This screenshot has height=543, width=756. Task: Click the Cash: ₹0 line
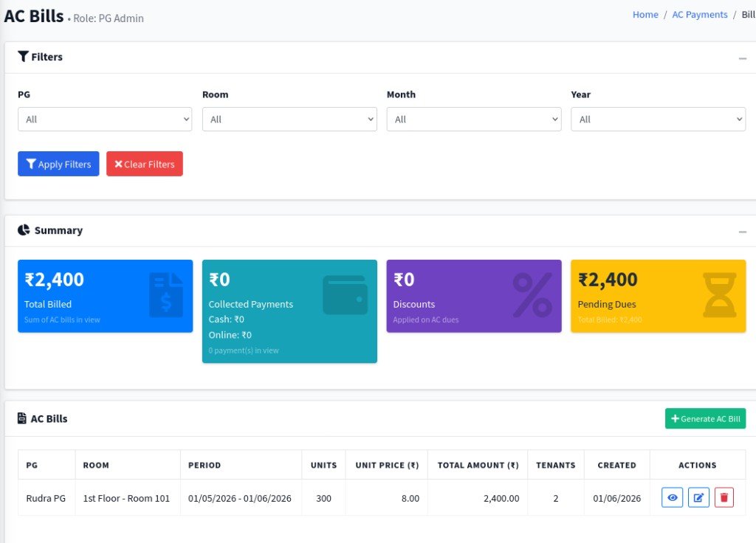tap(226, 319)
